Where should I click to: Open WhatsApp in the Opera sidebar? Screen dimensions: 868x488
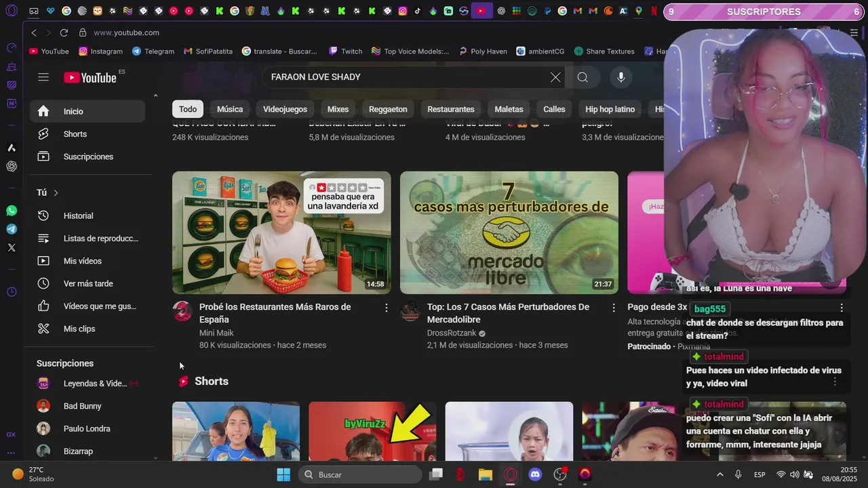(12, 211)
